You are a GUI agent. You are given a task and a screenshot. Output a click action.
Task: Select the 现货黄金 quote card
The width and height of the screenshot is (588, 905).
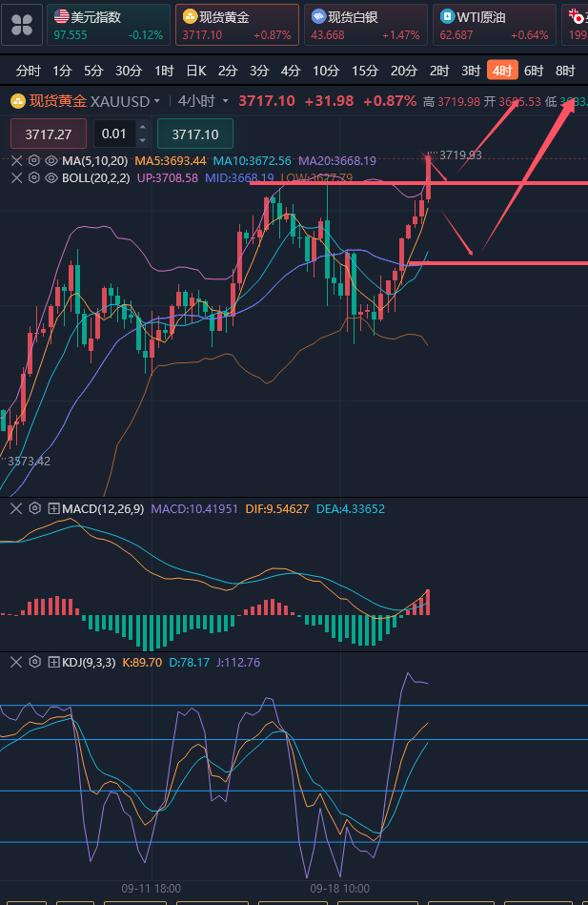237,25
